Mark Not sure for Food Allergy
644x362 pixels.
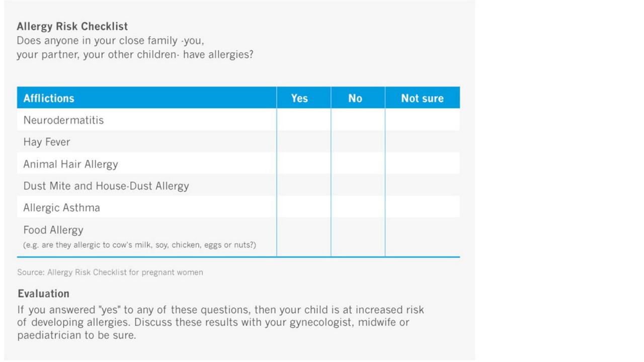(423, 237)
